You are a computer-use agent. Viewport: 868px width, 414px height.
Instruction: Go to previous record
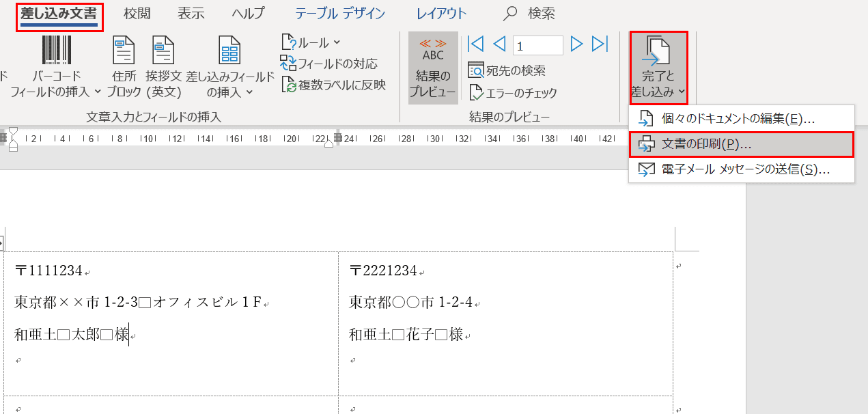(499, 44)
